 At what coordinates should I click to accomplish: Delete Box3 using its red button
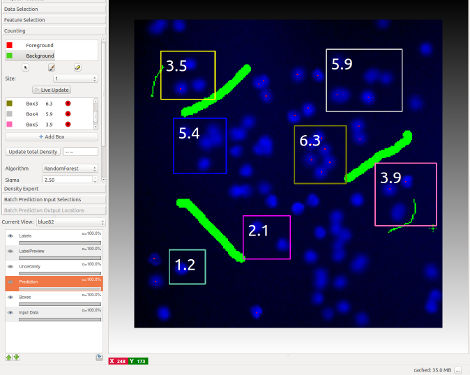click(68, 104)
